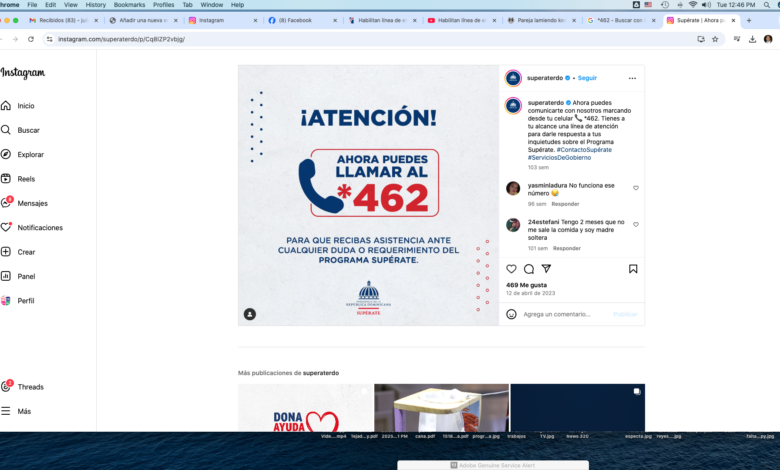Open the Más hamburger menu
The image size is (780, 470).
pos(6,411)
